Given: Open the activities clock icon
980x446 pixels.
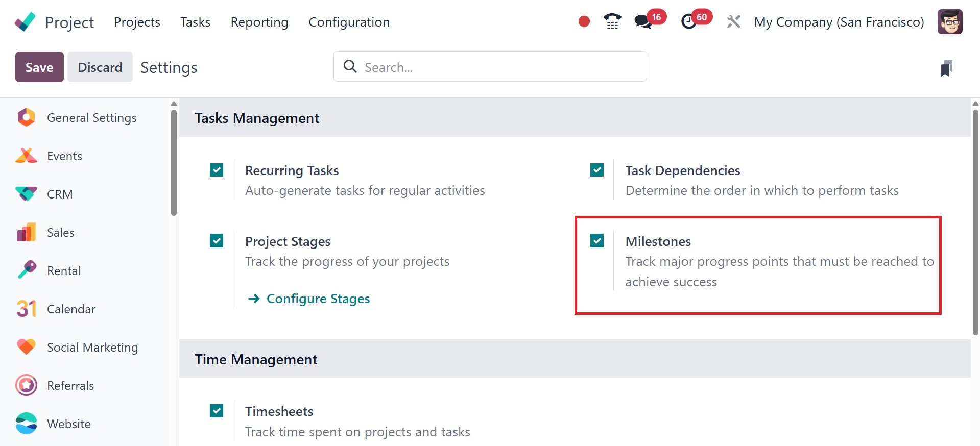Looking at the screenshot, I should coord(689,22).
